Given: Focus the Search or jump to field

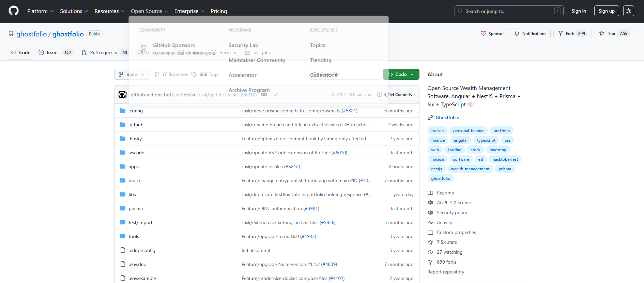Looking at the screenshot, I should [x=509, y=11].
